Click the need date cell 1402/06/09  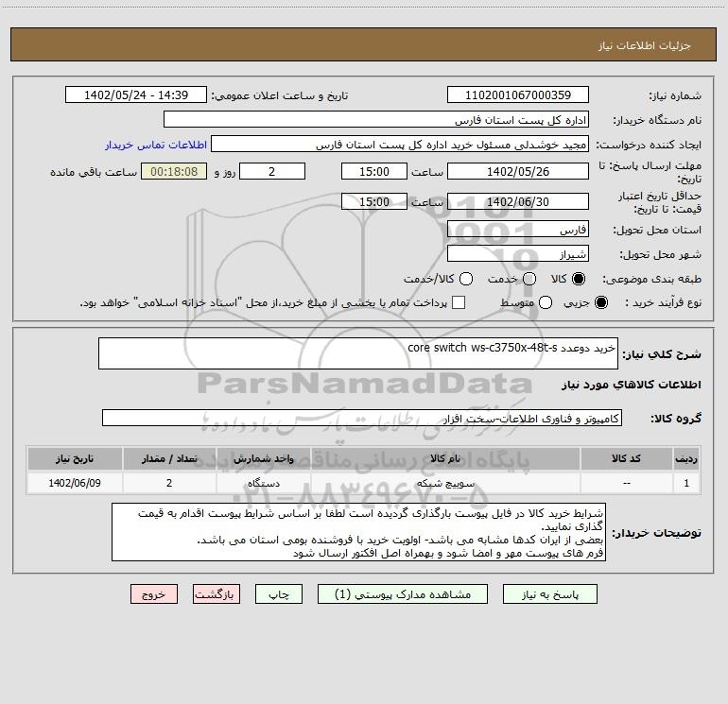click(x=75, y=483)
